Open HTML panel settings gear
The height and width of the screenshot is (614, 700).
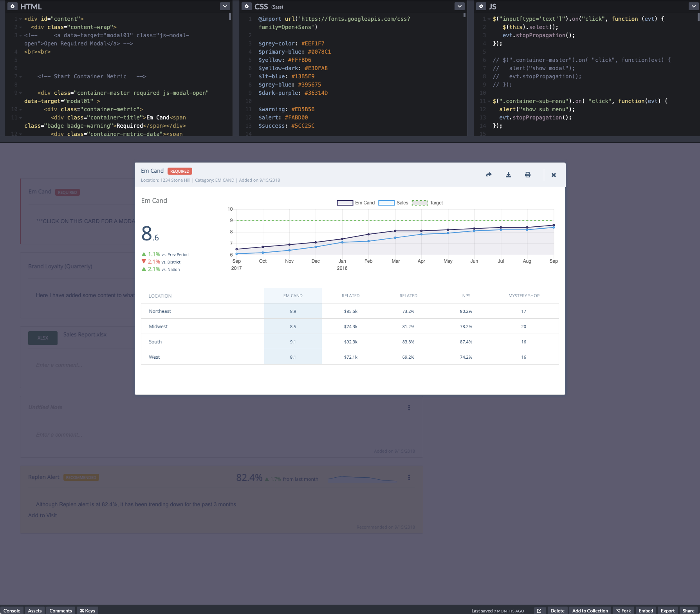coord(13,6)
